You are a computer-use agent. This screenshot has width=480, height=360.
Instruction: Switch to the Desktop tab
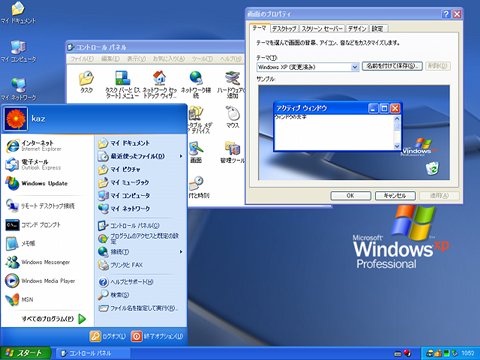pos(284,29)
